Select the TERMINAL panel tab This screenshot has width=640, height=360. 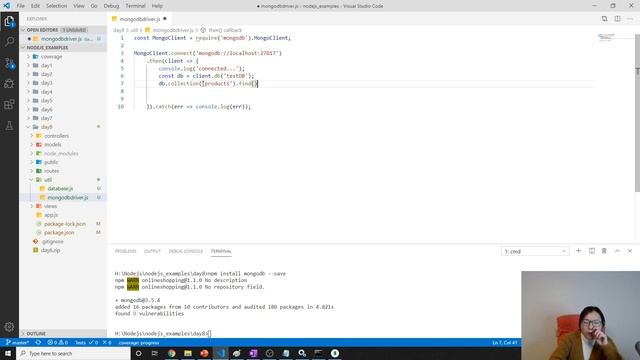point(221,251)
